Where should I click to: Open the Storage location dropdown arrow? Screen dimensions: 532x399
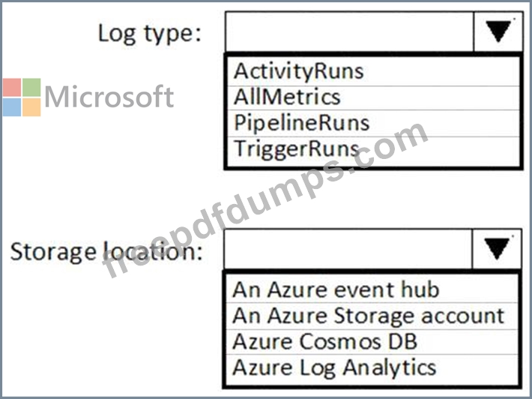pyautogui.click(x=496, y=249)
